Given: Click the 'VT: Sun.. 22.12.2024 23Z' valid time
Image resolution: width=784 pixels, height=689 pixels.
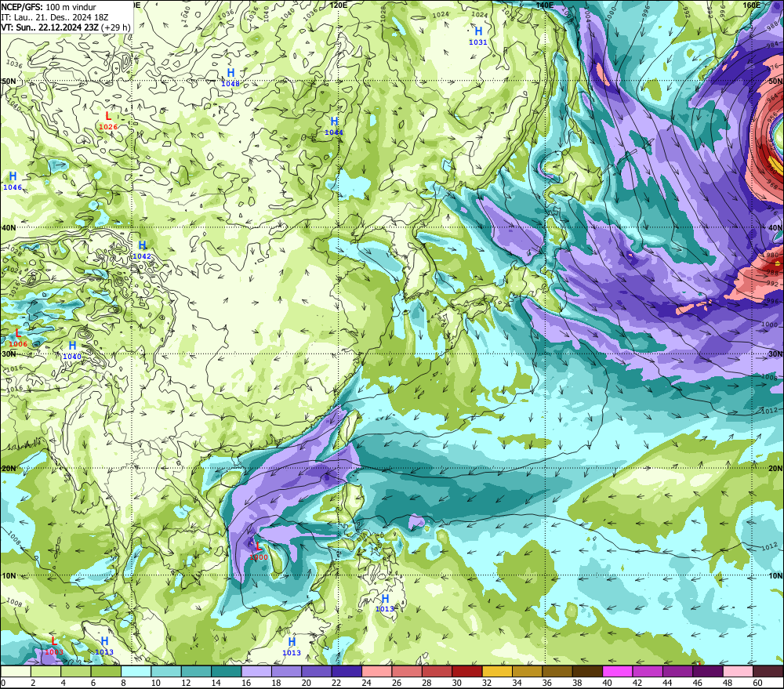Looking at the screenshot, I should pyautogui.click(x=49, y=27).
